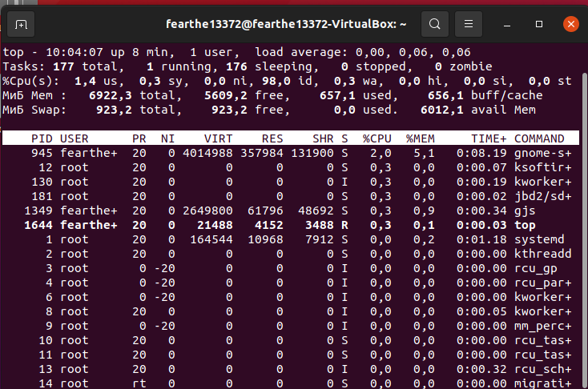Image resolution: width=588 pixels, height=389 pixels.
Task: Click the 6922,3 total memory value
Action: pos(111,95)
